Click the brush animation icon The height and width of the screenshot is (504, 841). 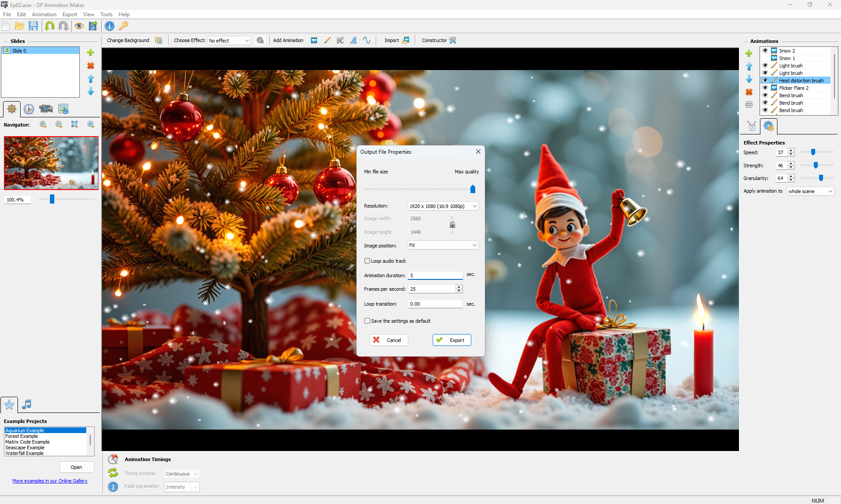327,40
